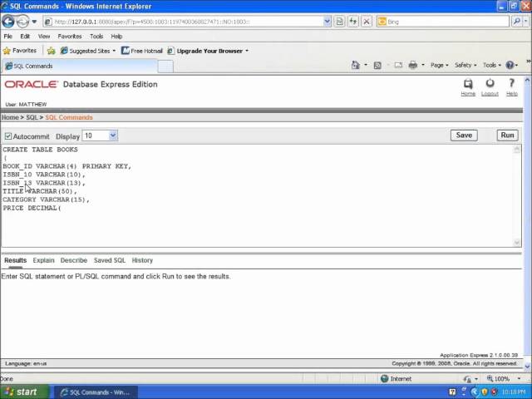Click the SQL breadcrumb link
This screenshot has width=532, height=399.
(32, 117)
